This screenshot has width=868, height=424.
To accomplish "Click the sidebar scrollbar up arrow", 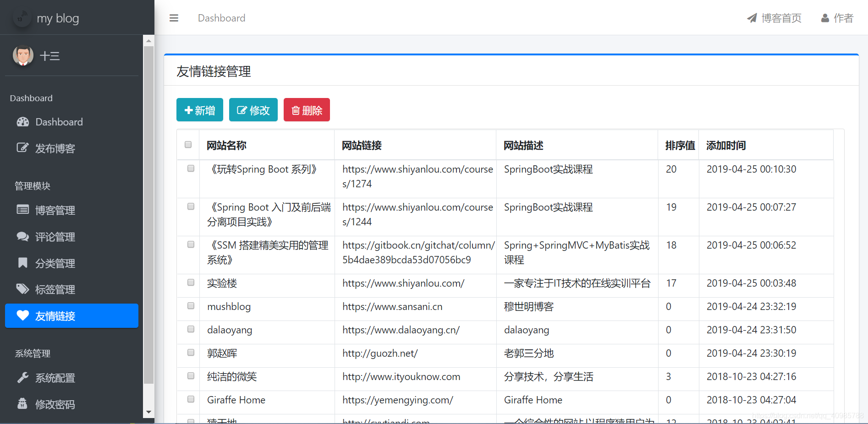I will 148,41.
